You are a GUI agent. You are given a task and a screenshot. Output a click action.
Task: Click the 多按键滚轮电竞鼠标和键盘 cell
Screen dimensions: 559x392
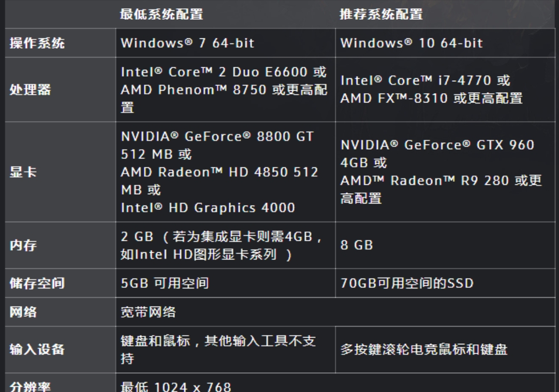(x=445, y=350)
